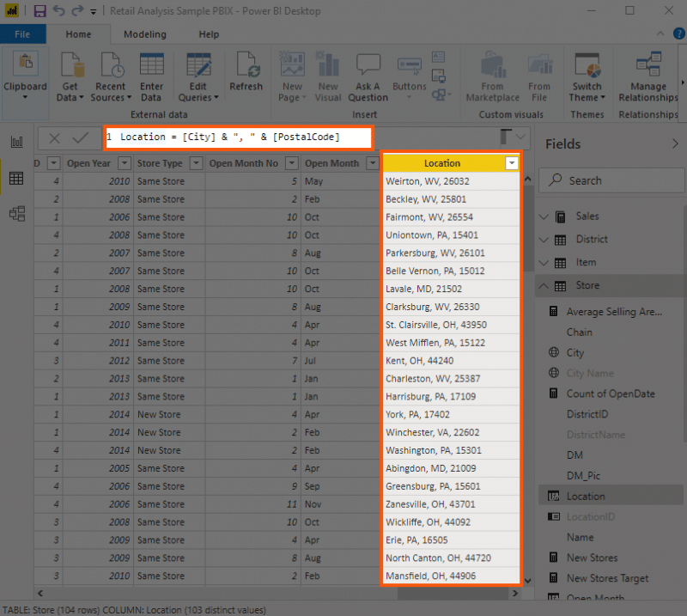Select the Location field in Fields pane
Viewport: 687px width, 616px height.
(x=586, y=496)
